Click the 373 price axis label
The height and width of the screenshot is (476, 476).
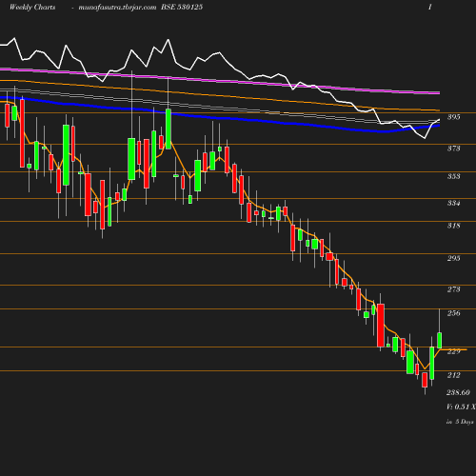click(454, 149)
